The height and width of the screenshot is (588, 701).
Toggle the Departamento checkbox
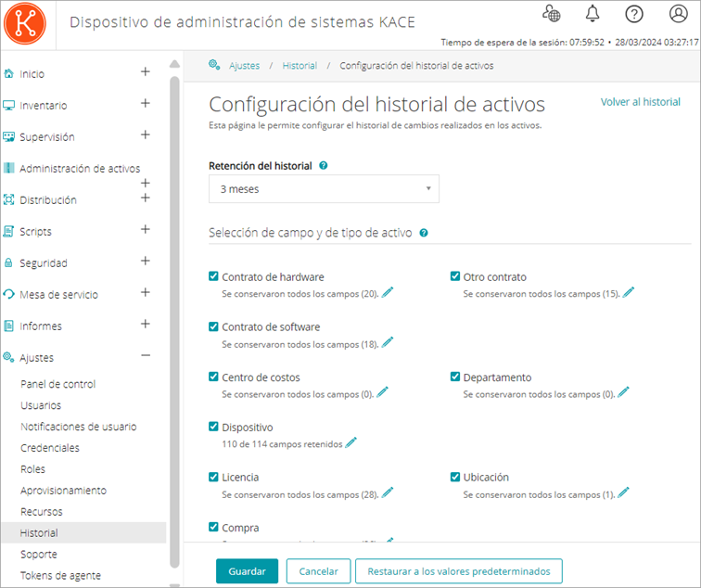(x=455, y=377)
